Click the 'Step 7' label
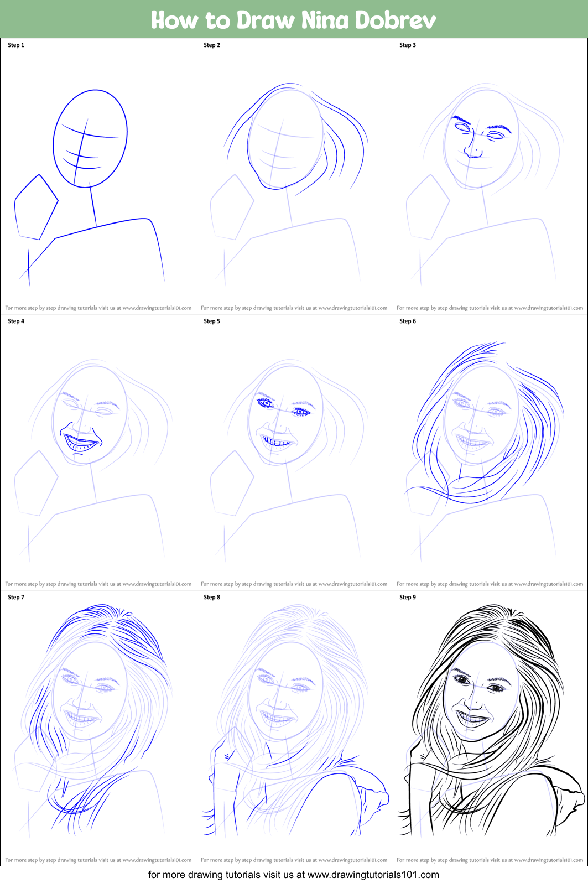Viewport: 588px width, 883px height. tap(16, 598)
